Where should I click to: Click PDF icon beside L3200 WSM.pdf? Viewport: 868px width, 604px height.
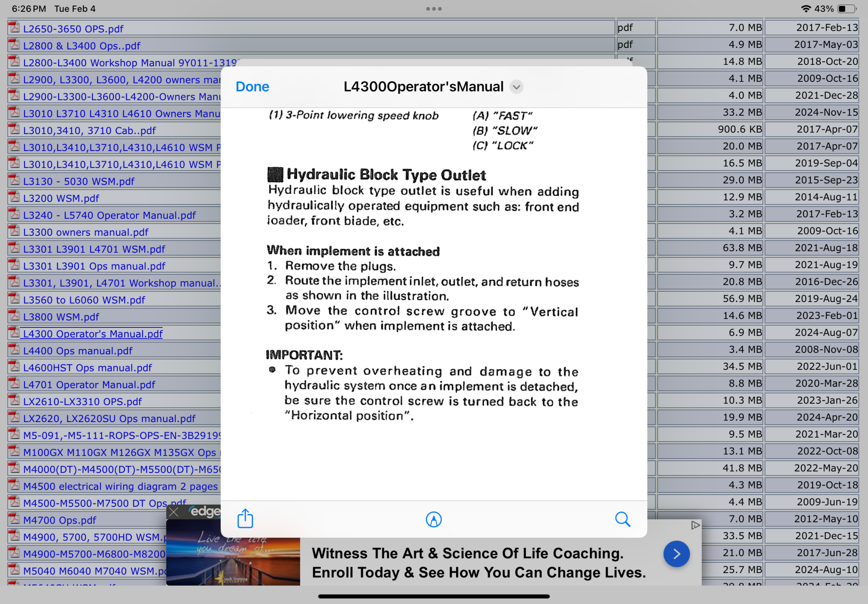coord(14,197)
